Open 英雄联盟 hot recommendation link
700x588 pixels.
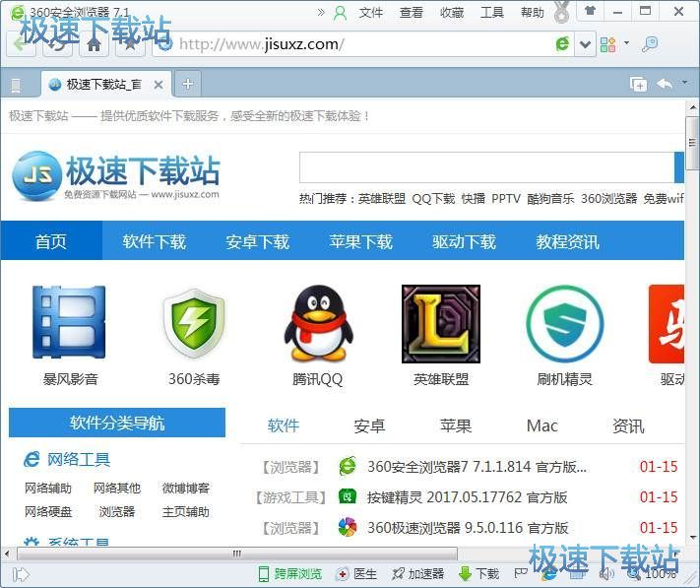[382, 199]
